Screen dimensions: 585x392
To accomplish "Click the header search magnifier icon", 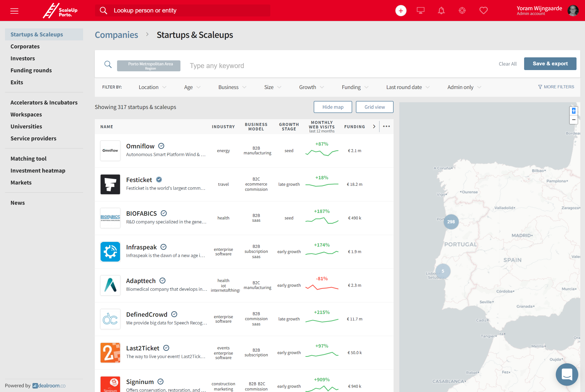I will tap(103, 10).
